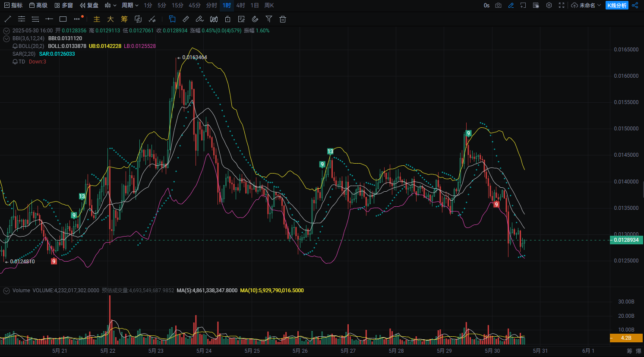644x357 pixels.
Task: Click the K线分析 button
Action: point(617,5)
